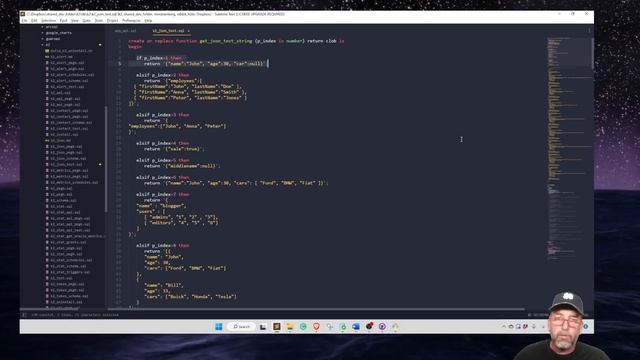640x360 pixels.
Task: Open kl_alert_schedules.sql in the sidebar
Action: (x=72, y=75)
